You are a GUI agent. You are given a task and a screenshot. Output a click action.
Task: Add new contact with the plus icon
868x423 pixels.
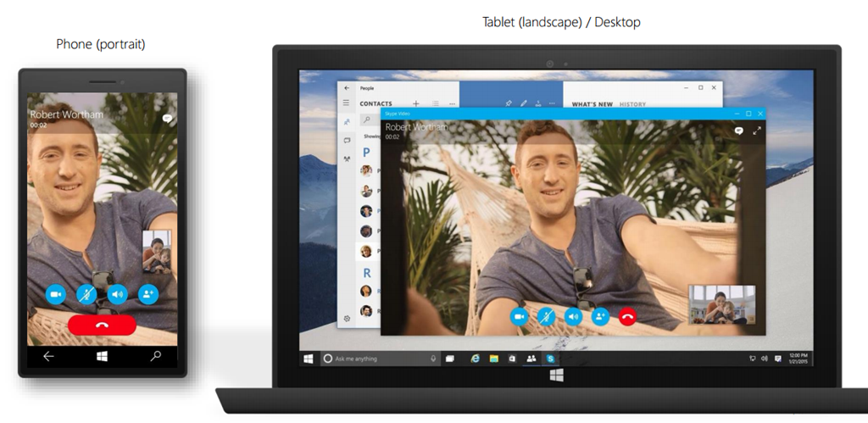tap(416, 103)
